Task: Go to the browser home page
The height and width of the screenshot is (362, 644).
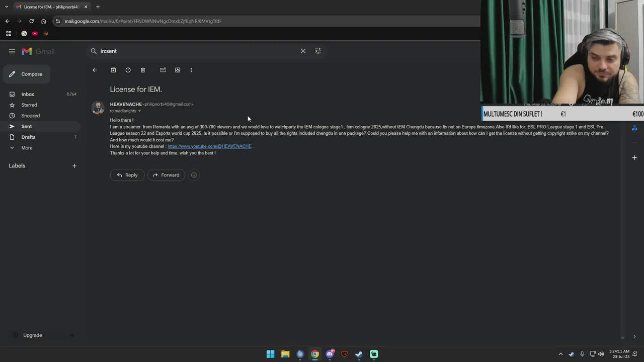Action: 43,21
